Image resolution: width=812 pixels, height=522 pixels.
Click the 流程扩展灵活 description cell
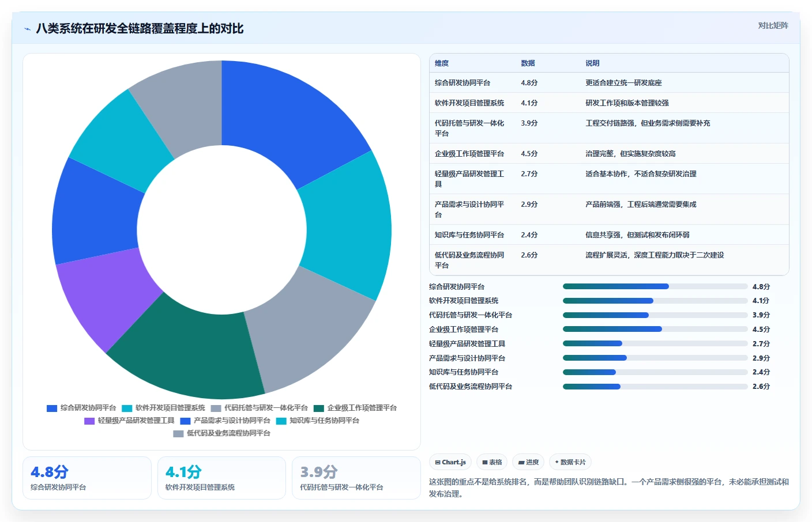click(x=655, y=255)
